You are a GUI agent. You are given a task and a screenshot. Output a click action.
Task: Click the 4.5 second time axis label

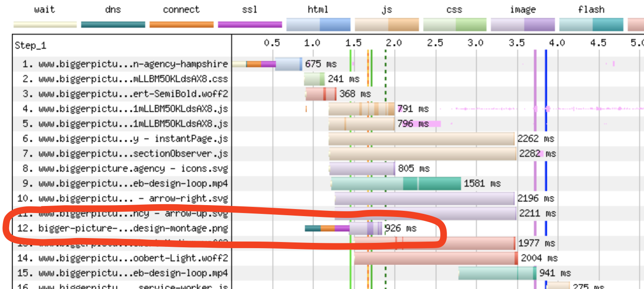(x=598, y=43)
